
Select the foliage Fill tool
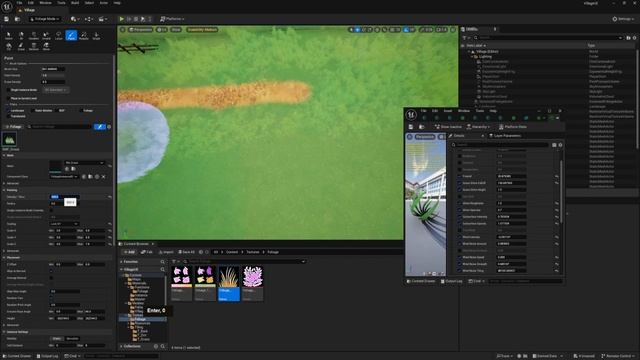pyautogui.click(x=9, y=46)
